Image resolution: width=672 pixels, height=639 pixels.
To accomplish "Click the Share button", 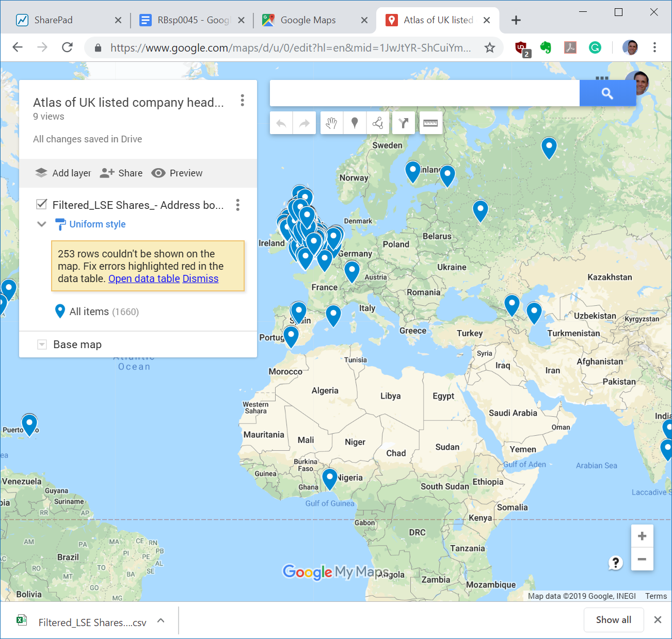I will (x=121, y=173).
